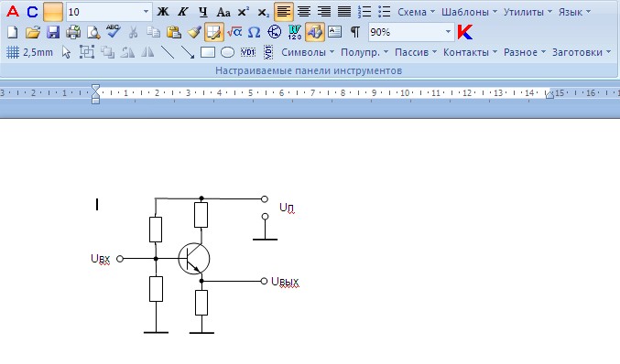
Task: Select the ellipse drawing tool
Action: 227,52
